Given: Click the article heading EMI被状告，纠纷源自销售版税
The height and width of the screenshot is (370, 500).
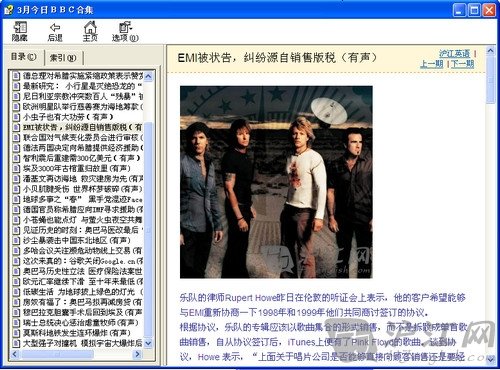Looking at the screenshot, I should 277,58.
